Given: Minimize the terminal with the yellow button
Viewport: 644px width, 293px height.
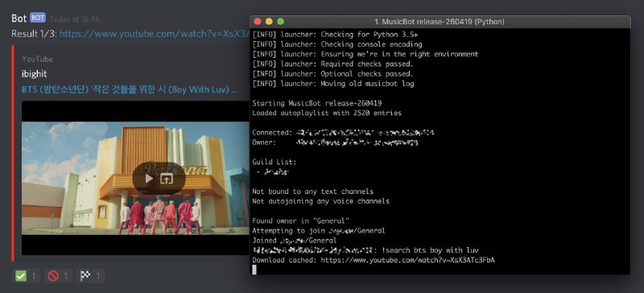Looking at the screenshot, I should pyautogui.click(x=269, y=22).
